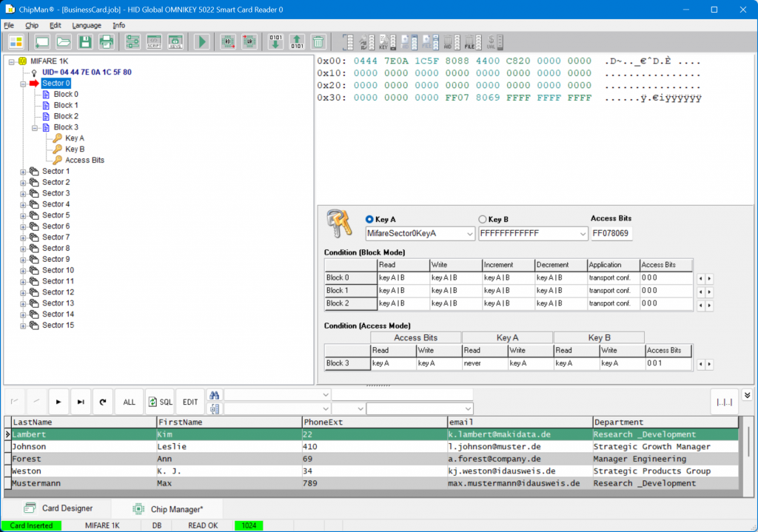Viewport: 758px width, 532px height.
Task: Click the Print toolbar icon
Action: pyautogui.click(x=107, y=41)
